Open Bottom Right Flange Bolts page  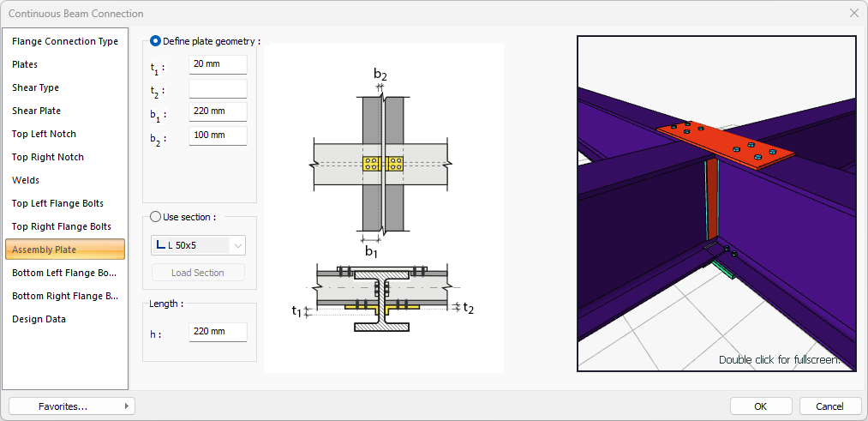(x=65, y=297)
